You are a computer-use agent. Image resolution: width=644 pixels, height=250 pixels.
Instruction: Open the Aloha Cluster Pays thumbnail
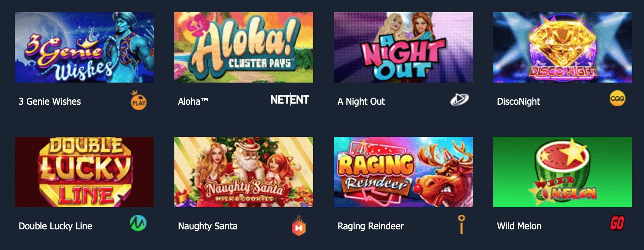[x=244, y=47]
